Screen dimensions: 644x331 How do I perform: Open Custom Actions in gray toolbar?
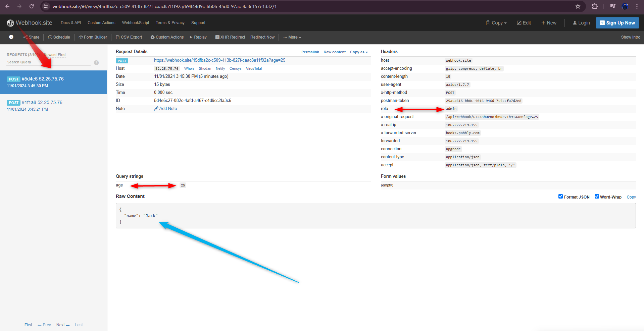coord(167,37)
